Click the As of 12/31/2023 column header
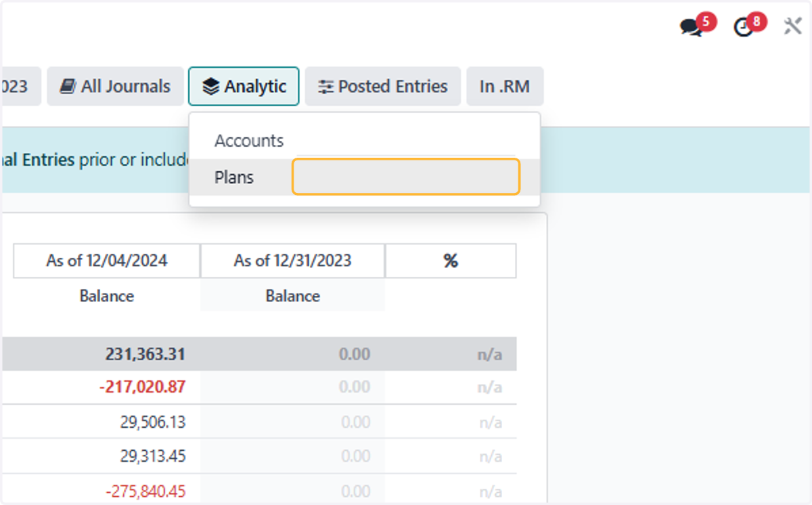 pos(293,261)
